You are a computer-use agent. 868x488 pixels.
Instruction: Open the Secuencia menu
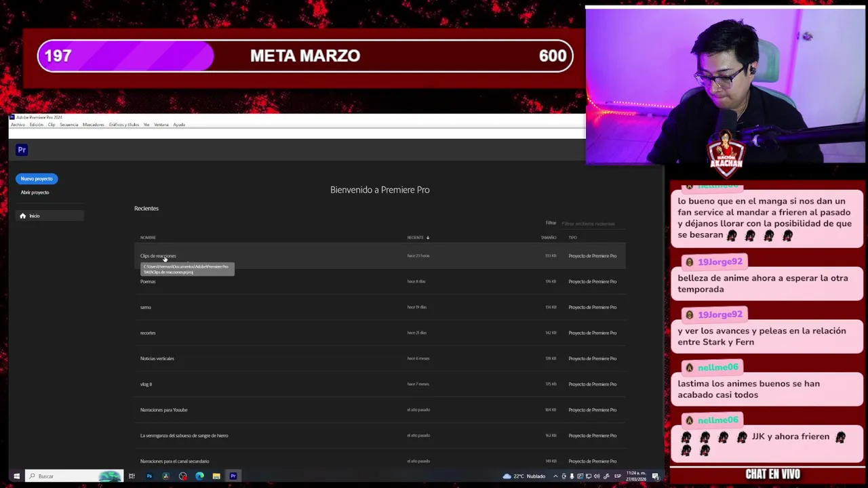tap(68, 125)
